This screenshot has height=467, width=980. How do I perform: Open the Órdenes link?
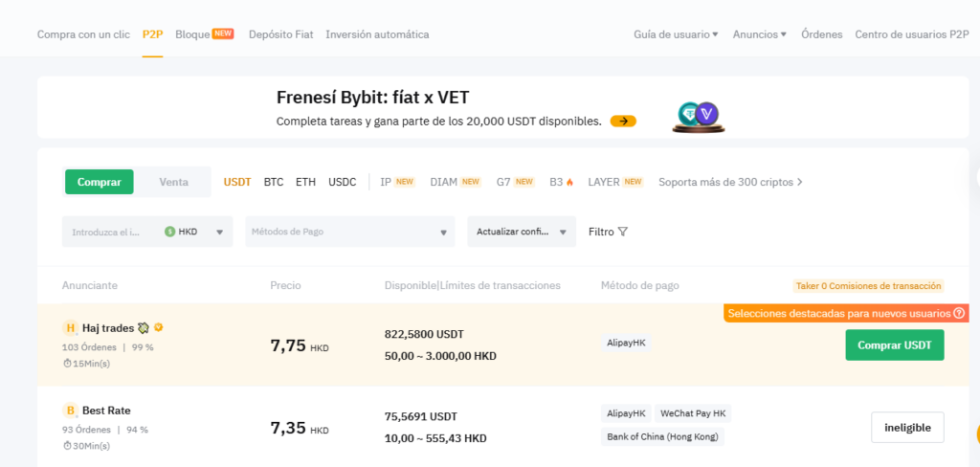(822, 34)
